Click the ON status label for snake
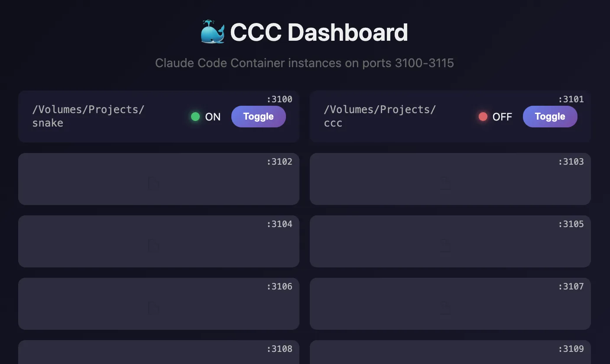This screenshot has height=364, width=610. tap(213, 117)
